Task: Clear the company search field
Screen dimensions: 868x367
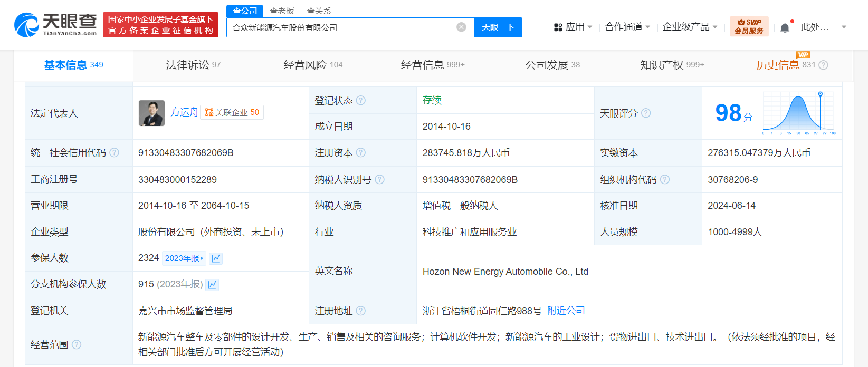Action: point(461,27)
